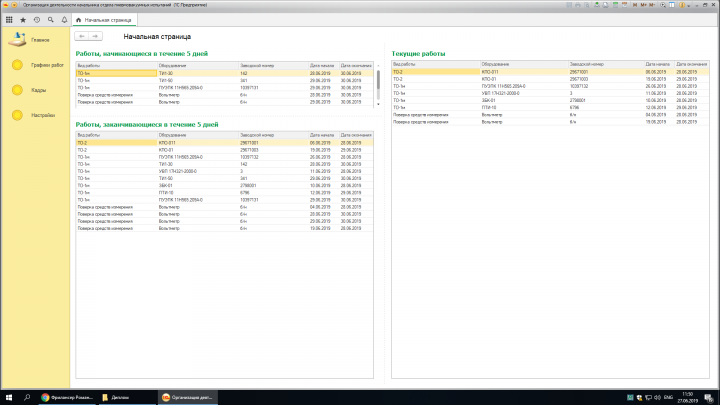The image size is (720, 405).
Task: Expand the dropdown arrow next to help icon
Action: [x=689, y=6]
